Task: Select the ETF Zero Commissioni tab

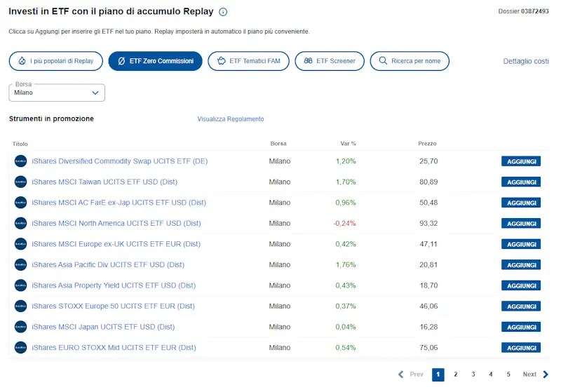Action: 155,61
